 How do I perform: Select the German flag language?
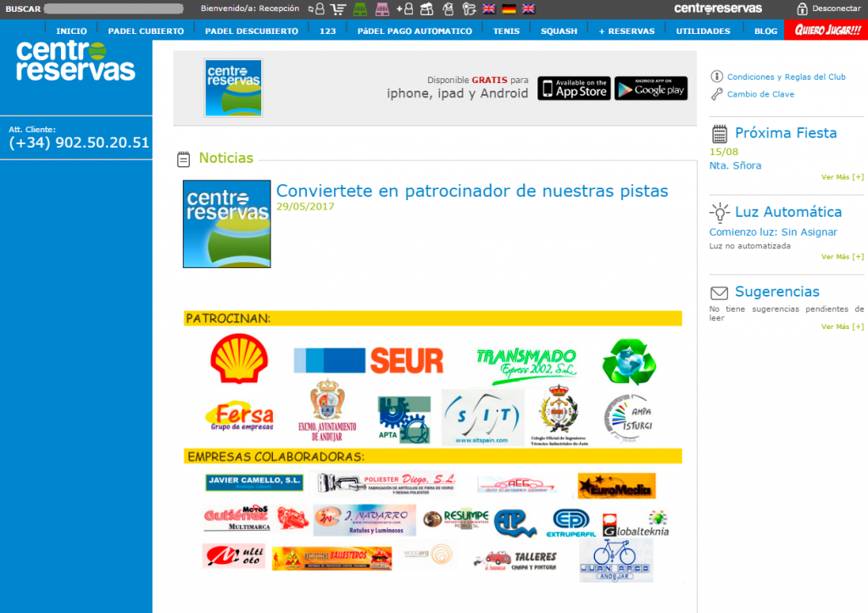(x=509, y=8)
